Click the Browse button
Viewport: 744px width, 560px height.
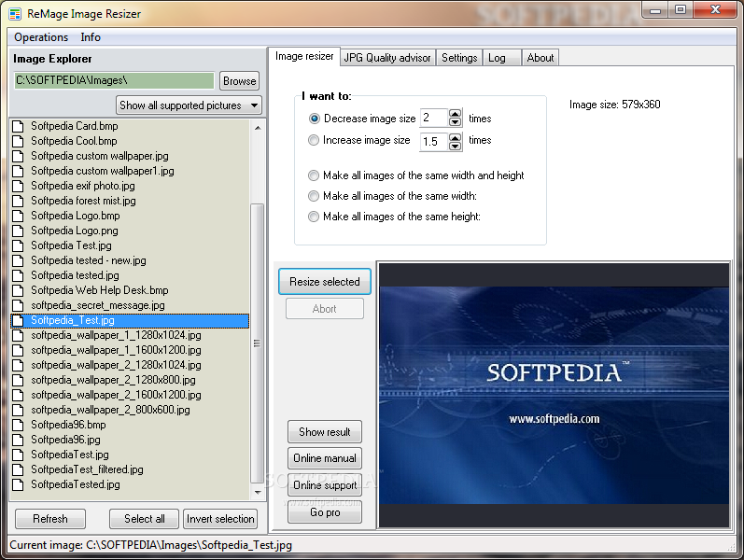pyautogui.click(x=240, y=81)
